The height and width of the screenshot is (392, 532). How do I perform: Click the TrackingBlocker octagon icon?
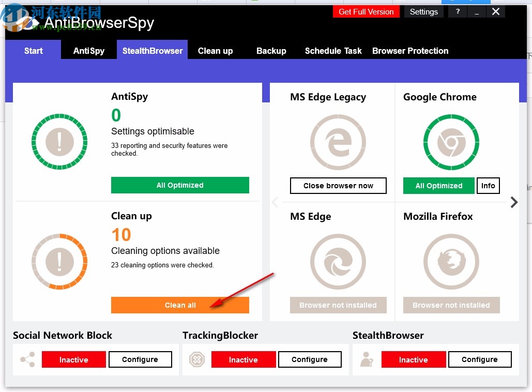click(x=197, y=359)
